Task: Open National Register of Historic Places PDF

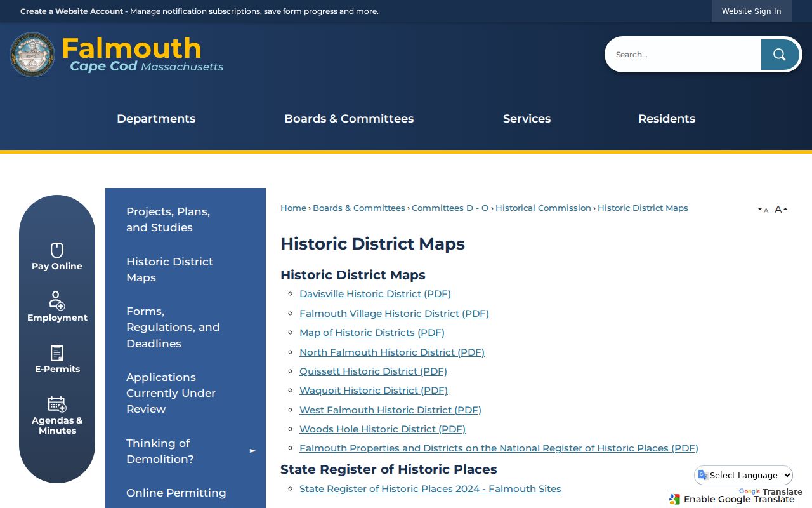Action: click(499, 448)
